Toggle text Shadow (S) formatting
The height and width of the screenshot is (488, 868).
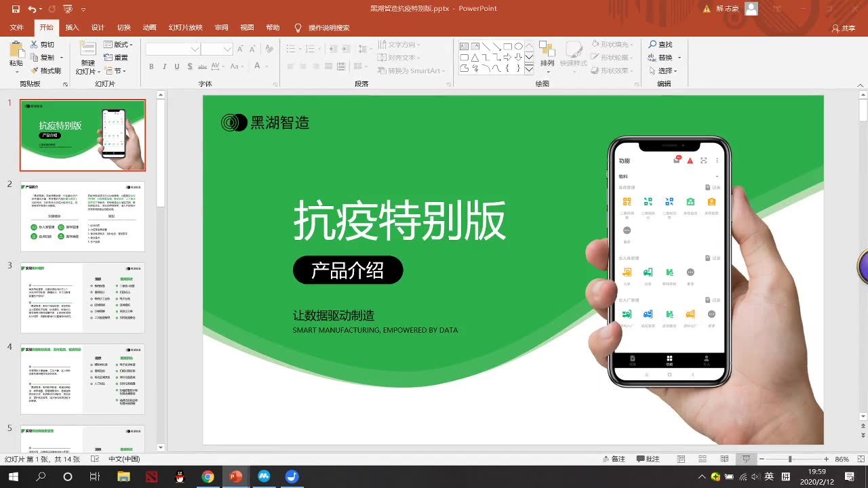click(x=189, y=66)
